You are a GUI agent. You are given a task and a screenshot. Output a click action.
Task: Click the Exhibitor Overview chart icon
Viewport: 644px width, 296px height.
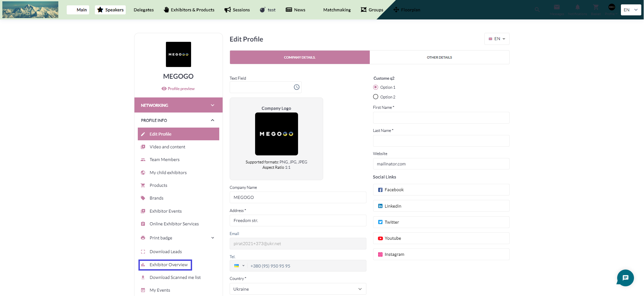pos(143,265)
